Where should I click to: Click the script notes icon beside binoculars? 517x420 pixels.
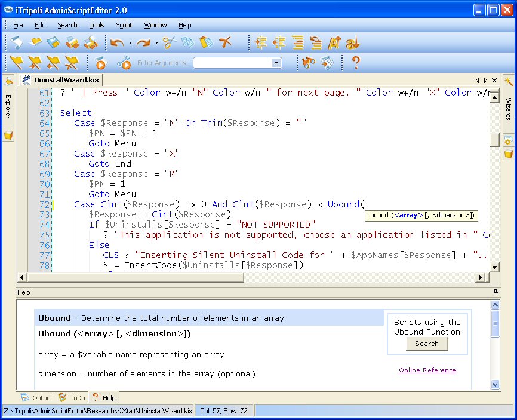327,62
